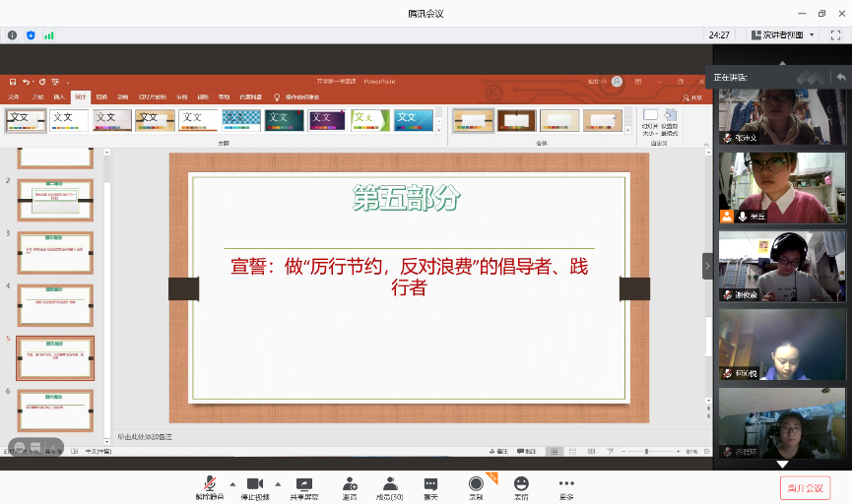The height and width of the screenshot is (504, 852).
Task: Stop video using camera button
Action: (x=255, y=487)
